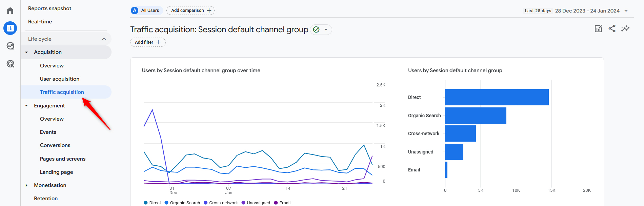This screenshot has height=206, width=644.
Task: Collapse the Life cycle section
Action: [x=104, y=39]
